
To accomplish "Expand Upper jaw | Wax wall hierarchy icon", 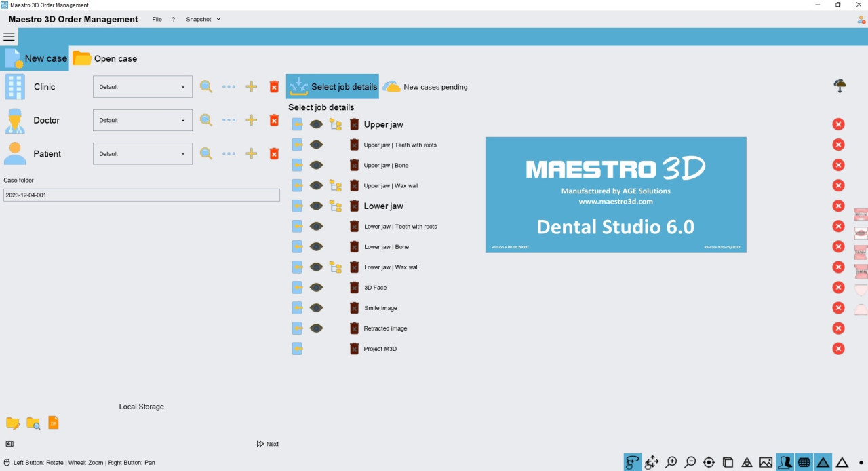I will pyautogui.click(x=336, y=185).
